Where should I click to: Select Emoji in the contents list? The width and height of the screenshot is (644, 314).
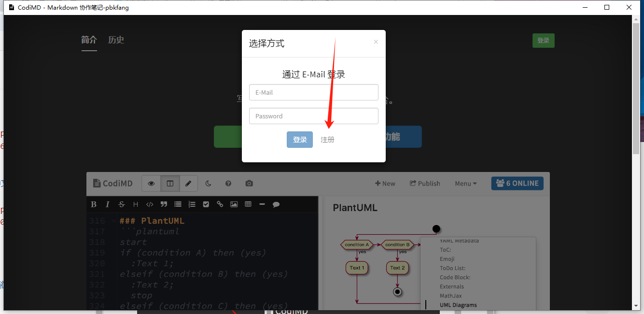[x=447, y=259]
